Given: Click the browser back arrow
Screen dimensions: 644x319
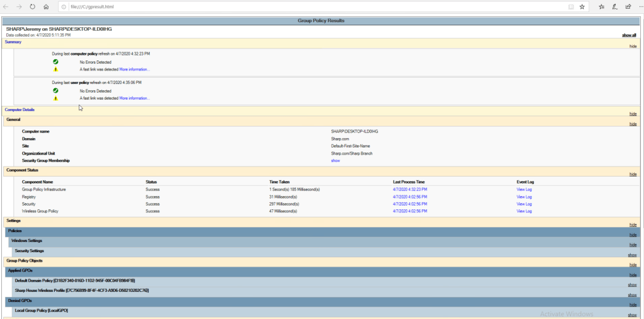Looking at the screenshot, I should (x=6, y=6).
